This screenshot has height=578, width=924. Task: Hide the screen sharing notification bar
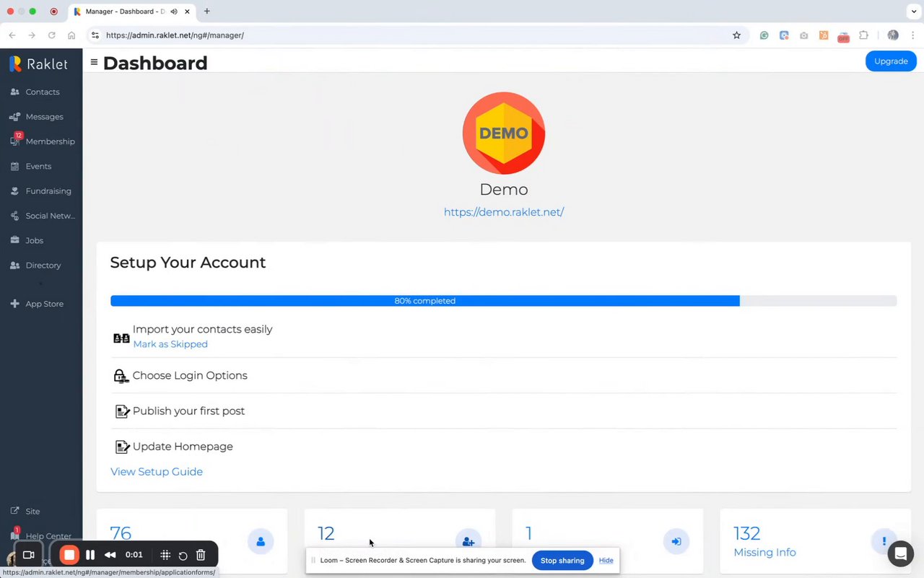pos(606,561)
